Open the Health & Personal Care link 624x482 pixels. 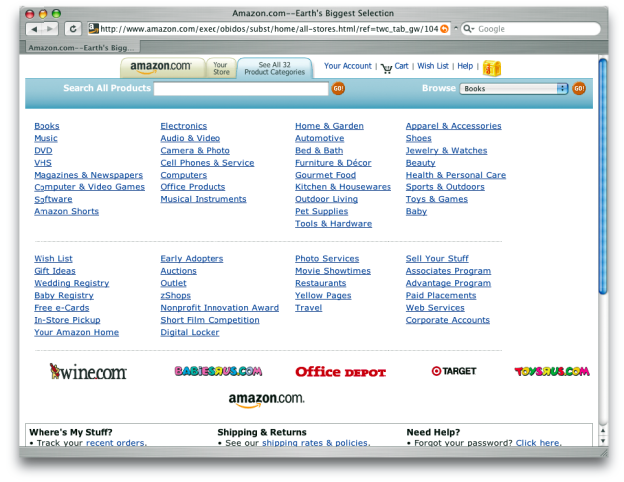pyautogui.click(x=456, y=175)
